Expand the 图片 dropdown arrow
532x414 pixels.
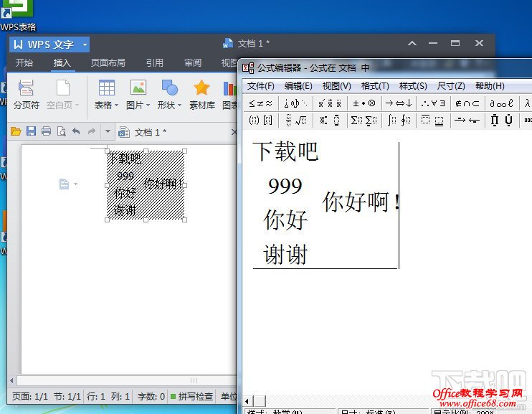(x=148, y=105)
